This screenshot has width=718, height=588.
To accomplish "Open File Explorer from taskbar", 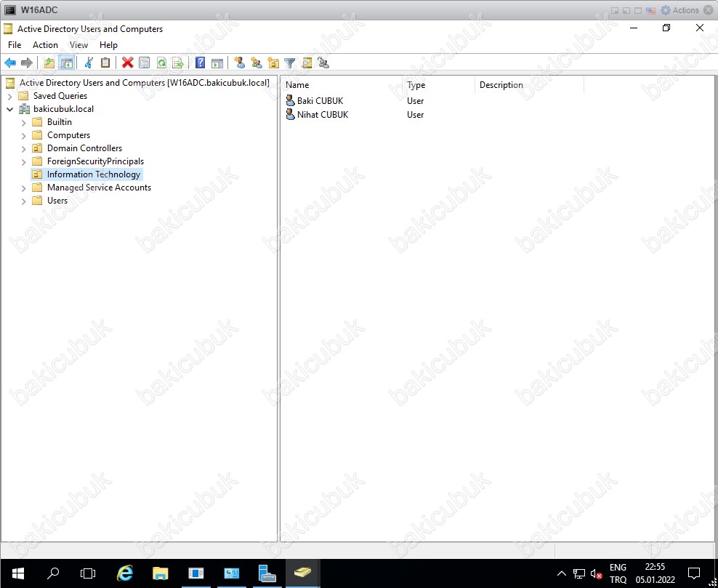I will coord(161,573).
